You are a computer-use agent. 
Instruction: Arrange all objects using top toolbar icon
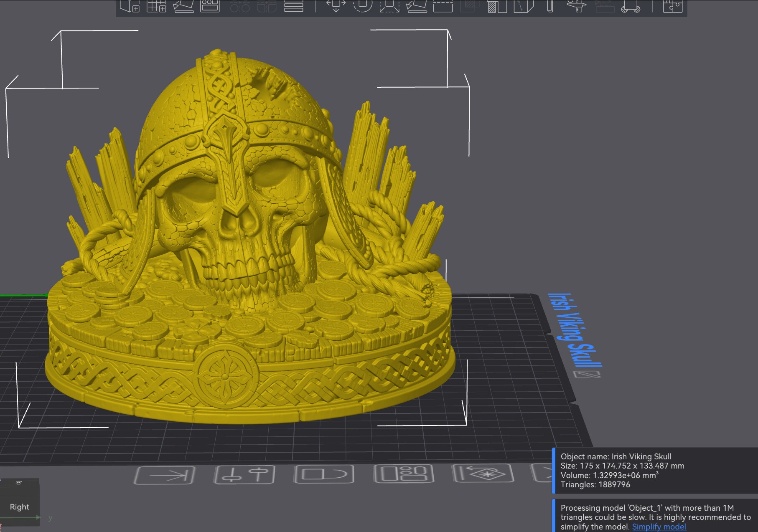pyautogui.click(x=210, y=6)
